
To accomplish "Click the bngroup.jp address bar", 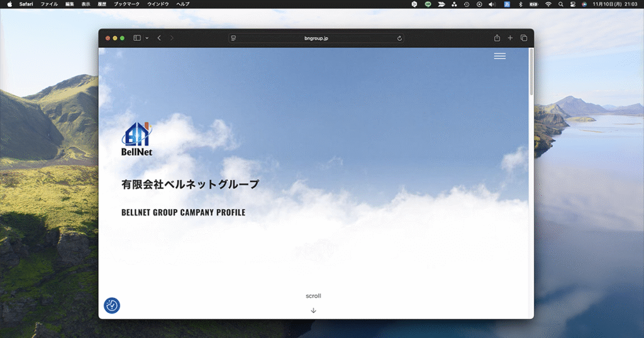I will point(316,38).
